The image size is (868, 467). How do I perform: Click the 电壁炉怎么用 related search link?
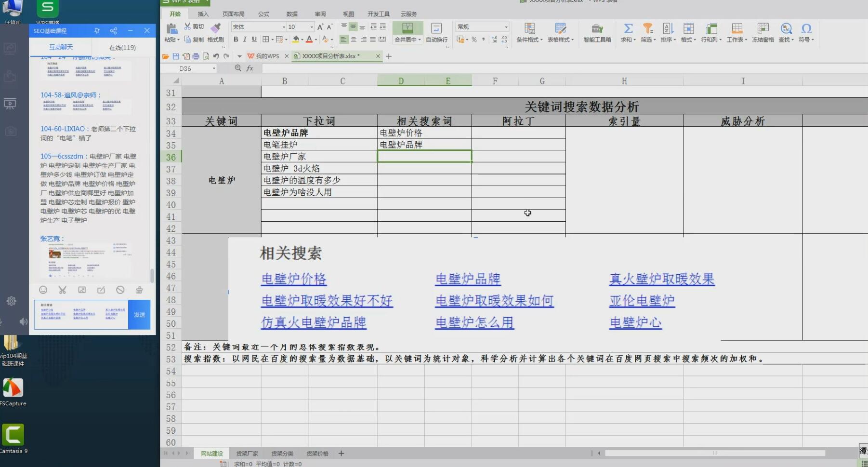click(x=474, y=322)
